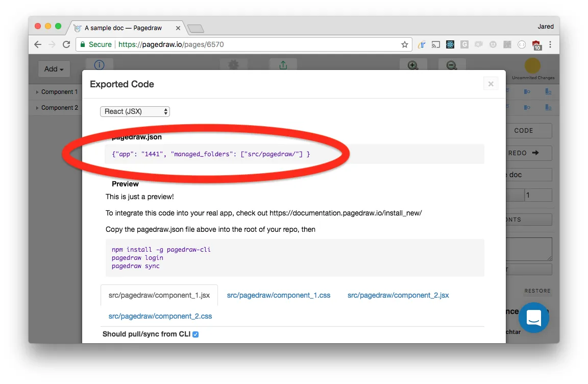This screenshot has height=384, width=588.
Task: Click the 'pagedraw login' command line
Action: coord(137,258)
